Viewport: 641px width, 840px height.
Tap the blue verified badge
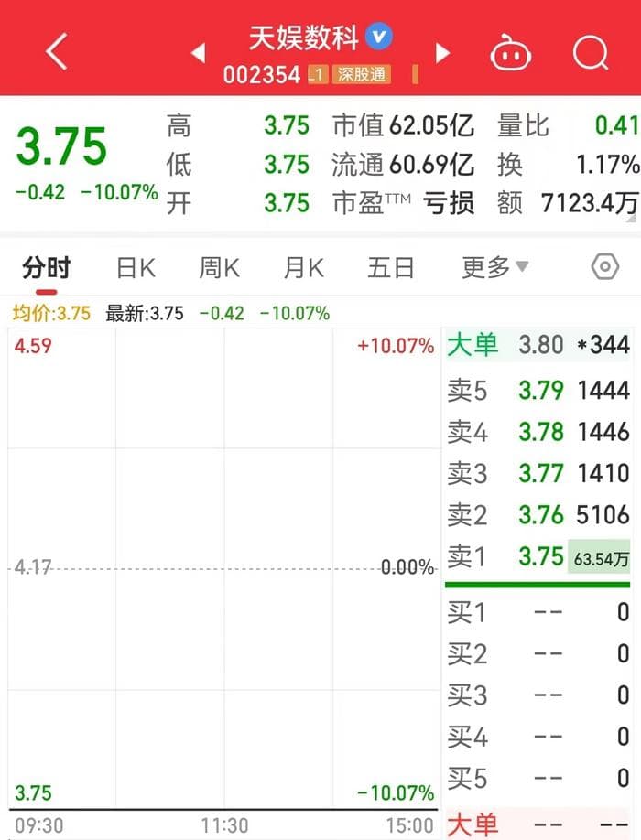(378, 37)
